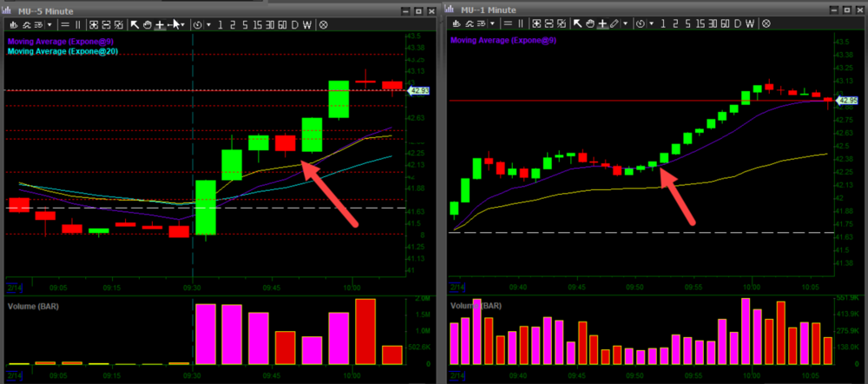
Task: Select the pencil drawing tool in 1 Minute chart
Action: 615,23
